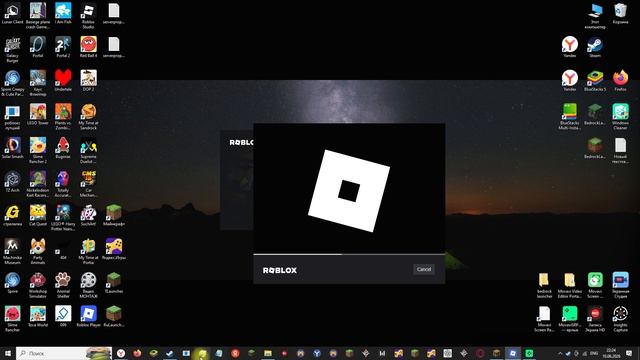Launch Roblox Player desktop shortcut

click(88, 317)
